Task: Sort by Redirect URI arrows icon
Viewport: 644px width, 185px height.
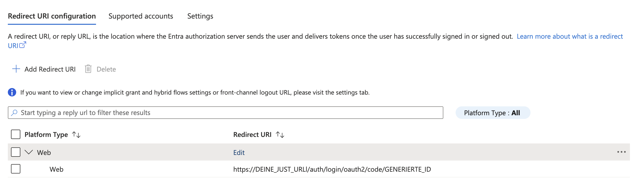Action: tap(280, 135)
